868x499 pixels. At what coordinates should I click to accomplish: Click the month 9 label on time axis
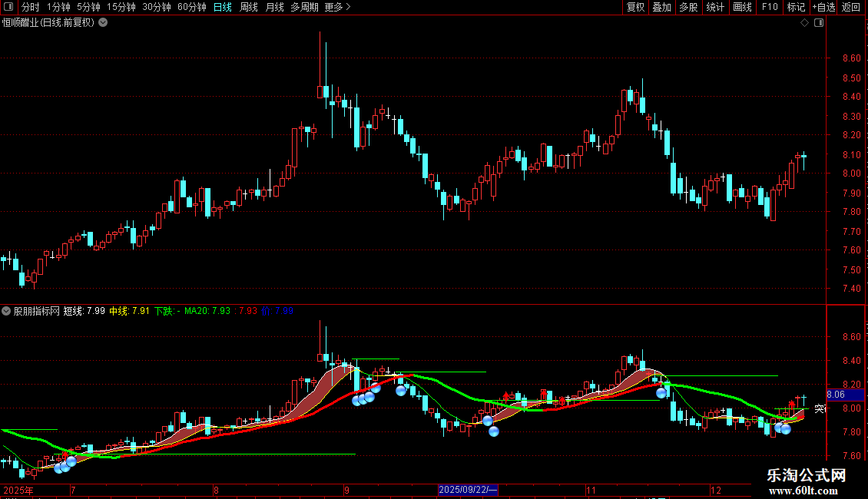[x=346, y=490]
